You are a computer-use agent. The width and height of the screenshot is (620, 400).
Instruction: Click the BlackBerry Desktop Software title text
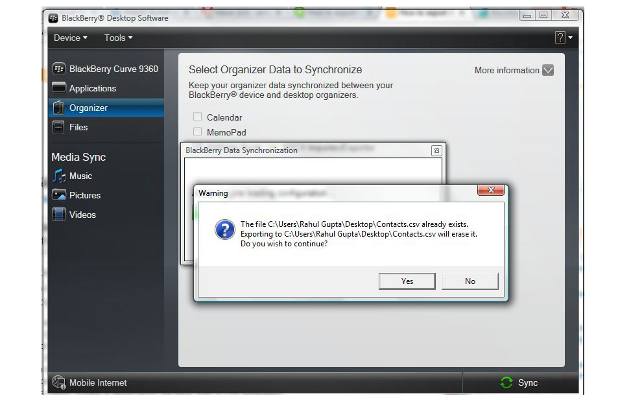point(115,18)
